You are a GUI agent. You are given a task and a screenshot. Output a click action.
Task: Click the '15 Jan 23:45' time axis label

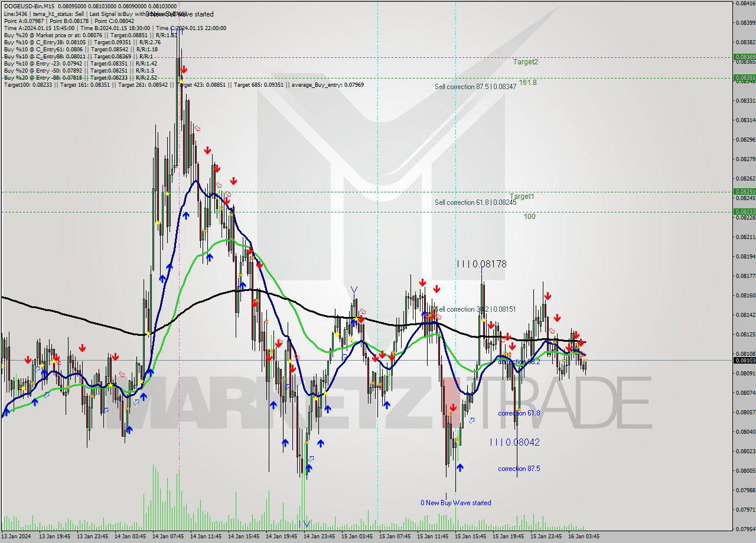coord(546,537)
